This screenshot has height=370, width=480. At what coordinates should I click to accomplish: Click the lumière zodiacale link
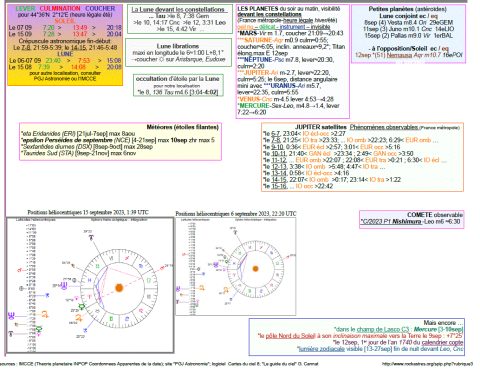click(x=321, y=349)
